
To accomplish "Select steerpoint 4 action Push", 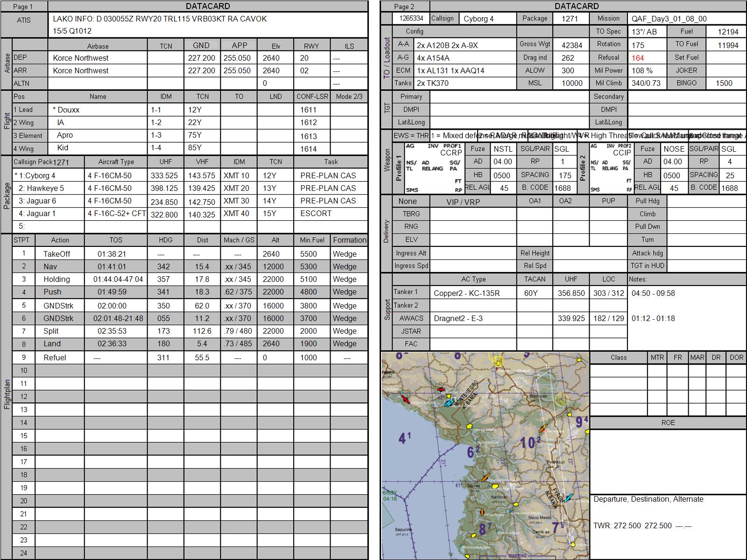I will (x=52, y=292).
